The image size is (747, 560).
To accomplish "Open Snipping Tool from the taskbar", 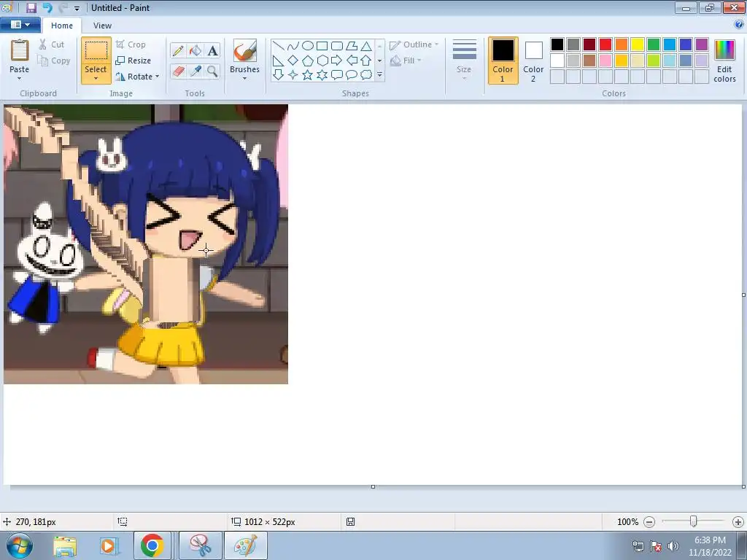I will pos(201,545).
